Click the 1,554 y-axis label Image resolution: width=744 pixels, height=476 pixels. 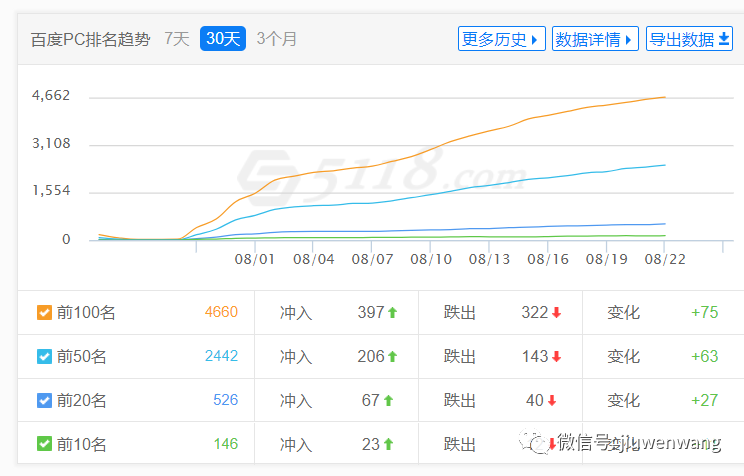pyautogui.click(x=51, y=191)
